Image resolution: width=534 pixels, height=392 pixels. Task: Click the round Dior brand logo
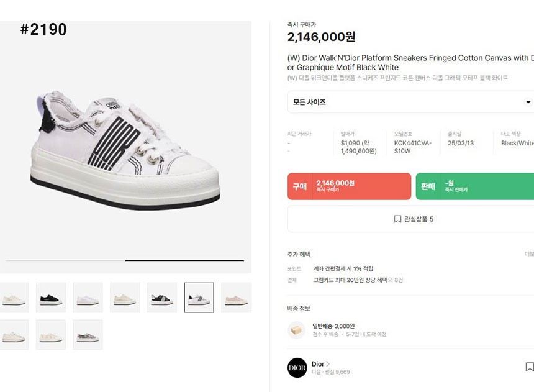point(297,368)
